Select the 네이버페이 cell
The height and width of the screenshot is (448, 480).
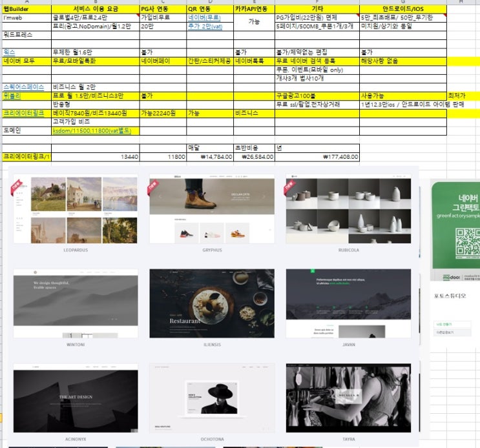click(163, 61)
